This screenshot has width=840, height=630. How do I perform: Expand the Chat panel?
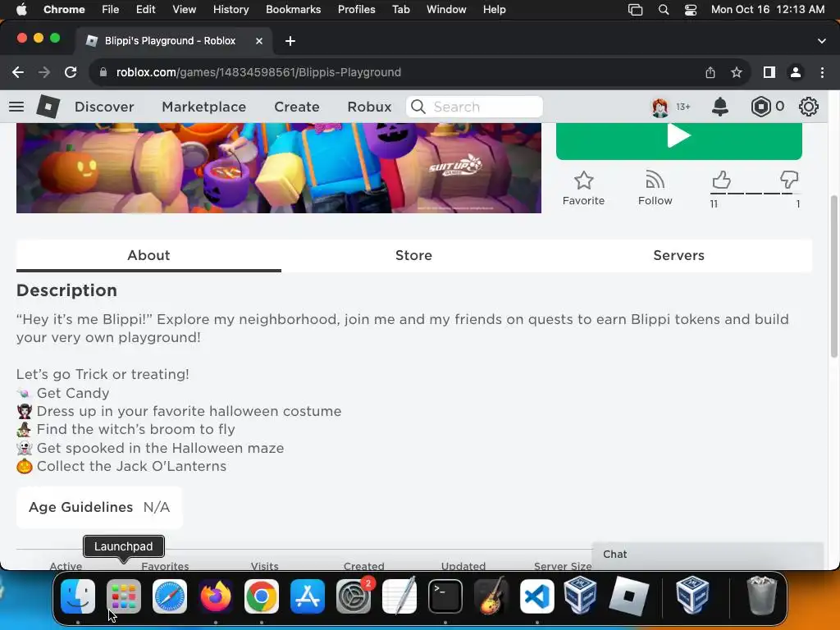(x=707, y=555)
